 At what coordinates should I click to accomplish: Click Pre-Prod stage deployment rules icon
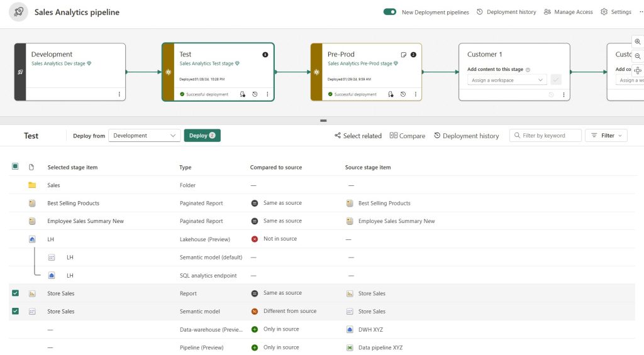pos(391,94)
